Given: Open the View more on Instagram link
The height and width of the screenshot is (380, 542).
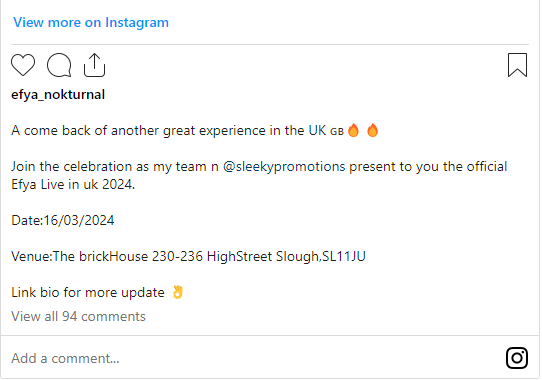Looking at the screenshot, I should point(91,22).
